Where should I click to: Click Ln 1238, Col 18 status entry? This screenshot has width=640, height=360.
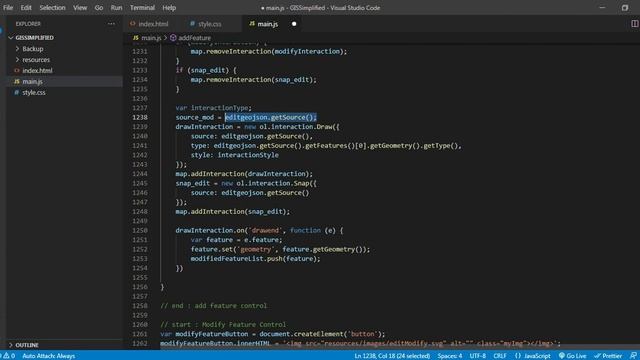pyautogui.click(x=392, y=356)
